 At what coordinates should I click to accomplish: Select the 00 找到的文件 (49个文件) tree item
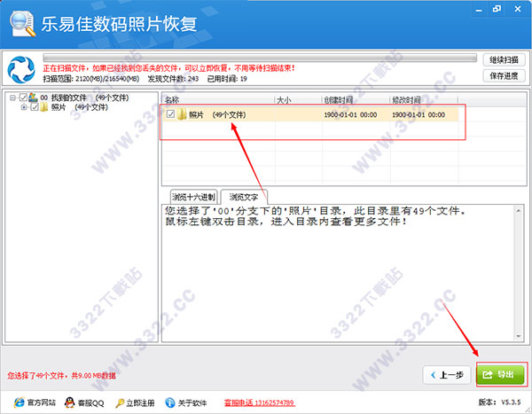coord(84,98)
